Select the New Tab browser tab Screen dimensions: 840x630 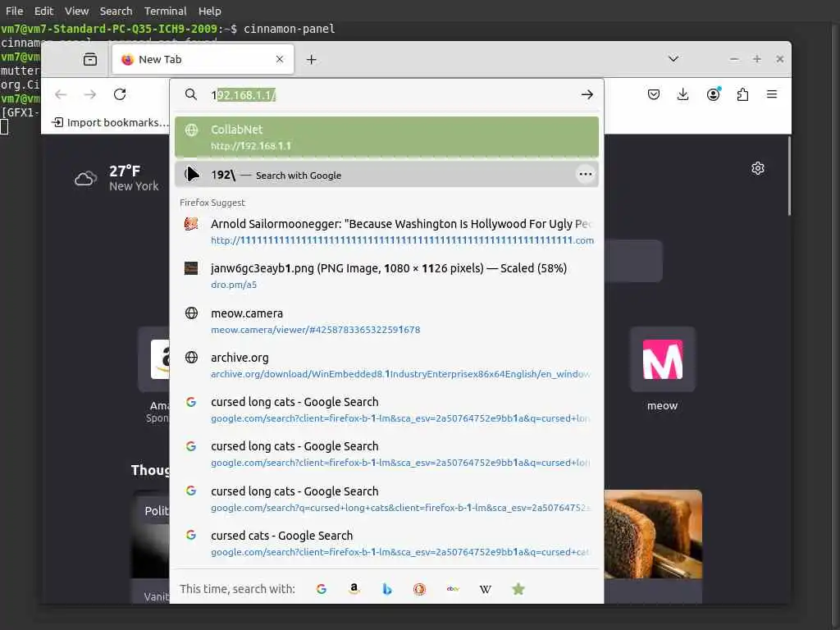pyautogui.click(x=203, y=59)
